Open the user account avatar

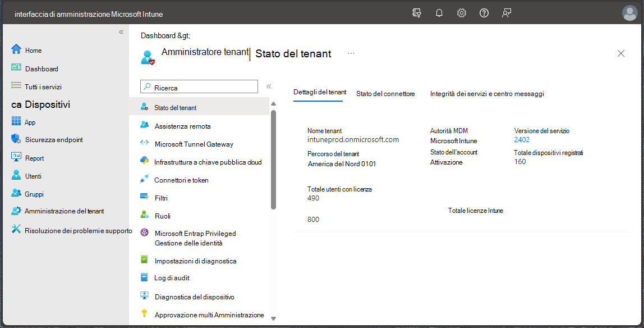pyautogui.click(x=630, y=13)
